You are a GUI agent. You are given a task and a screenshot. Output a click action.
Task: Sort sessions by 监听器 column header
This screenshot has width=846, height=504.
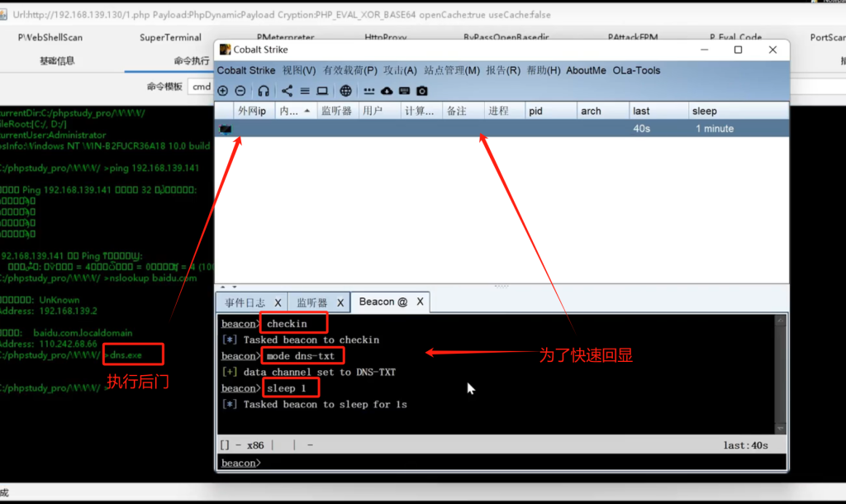coord(337,112)
